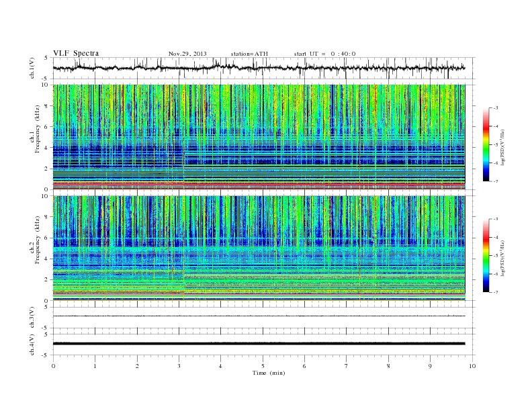Image resolution: width=532 pixels, height=411 pixels.
Task: Click inside the ch.2 spectrogram panel
Action: [259, 248]
